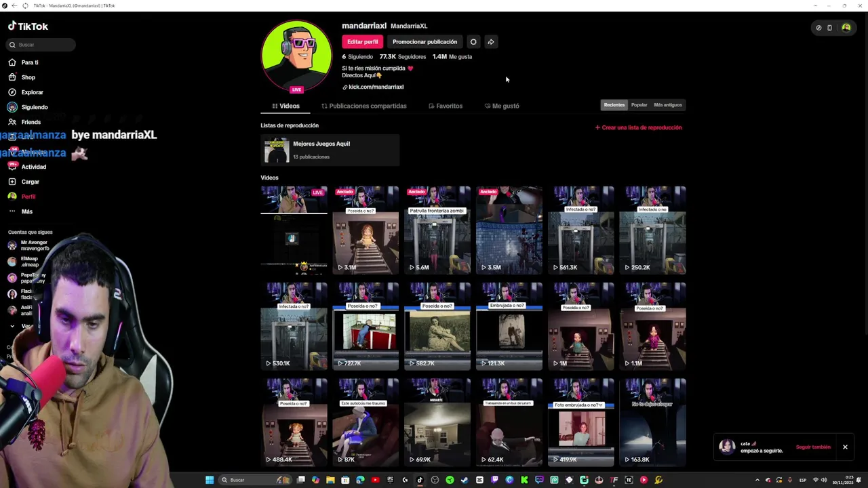Image resolution: width=868 pixels, height=488 pixels.
Task: Open the Más options menu
Action: pos(20,211)
